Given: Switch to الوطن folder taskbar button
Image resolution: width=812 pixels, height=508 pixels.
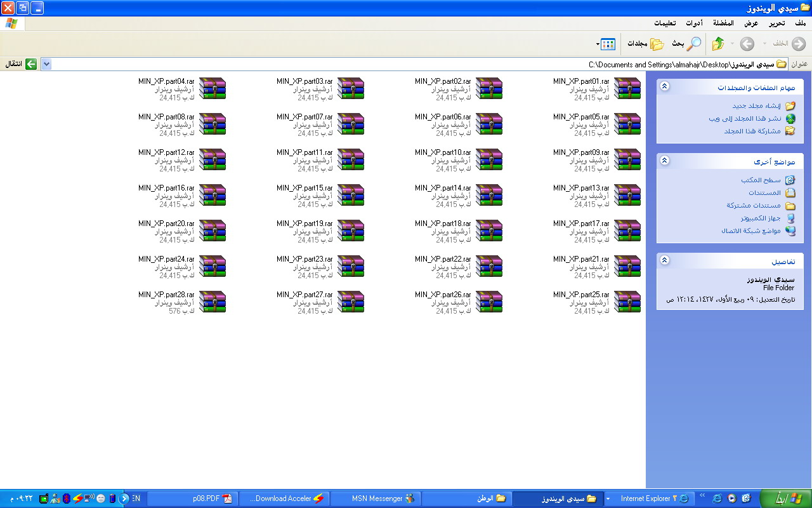Looking at the screenshot, I should [x=466, y=498].
